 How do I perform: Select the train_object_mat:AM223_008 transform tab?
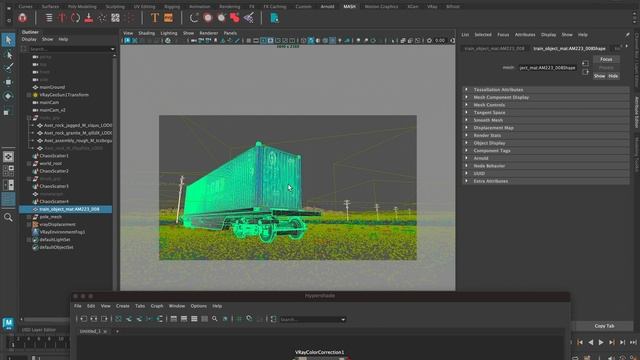[x=494, y=49]
